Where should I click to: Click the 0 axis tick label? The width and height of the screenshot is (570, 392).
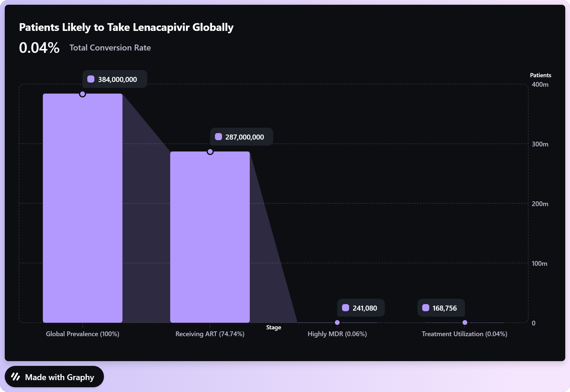click(x=533, y=323)
